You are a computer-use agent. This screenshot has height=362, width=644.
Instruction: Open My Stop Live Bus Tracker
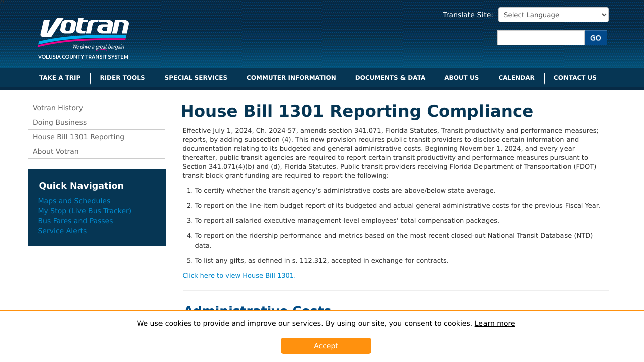[x=85, y=210]
